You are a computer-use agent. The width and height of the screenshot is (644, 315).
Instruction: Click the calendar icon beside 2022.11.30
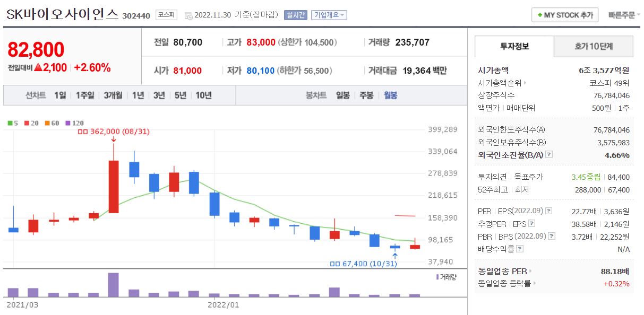[188, 15]
